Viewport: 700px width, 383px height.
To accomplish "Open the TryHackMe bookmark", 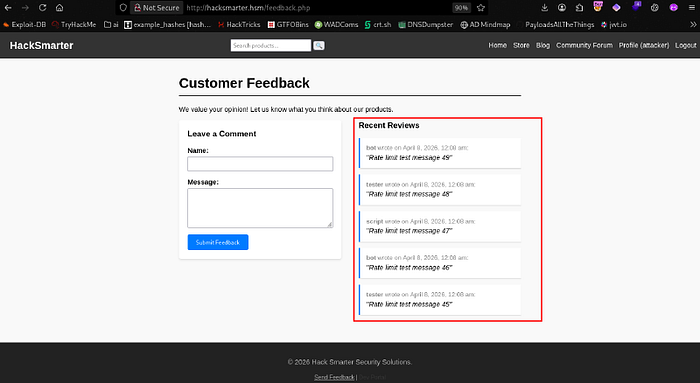I will 74,25.
